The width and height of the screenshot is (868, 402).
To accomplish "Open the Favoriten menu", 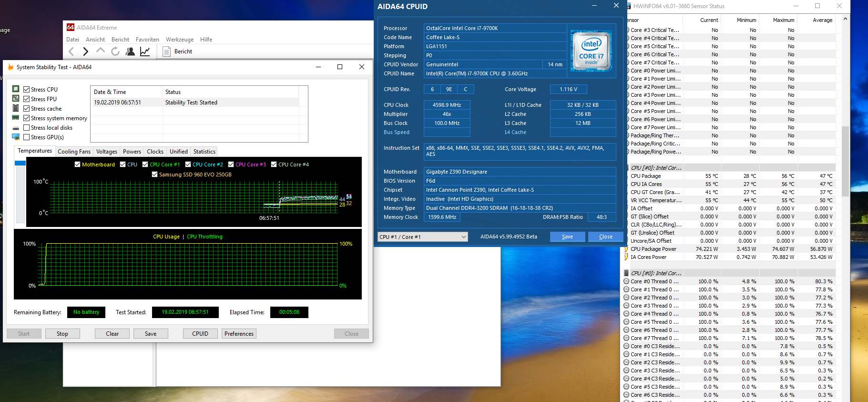I will (147, 40).
